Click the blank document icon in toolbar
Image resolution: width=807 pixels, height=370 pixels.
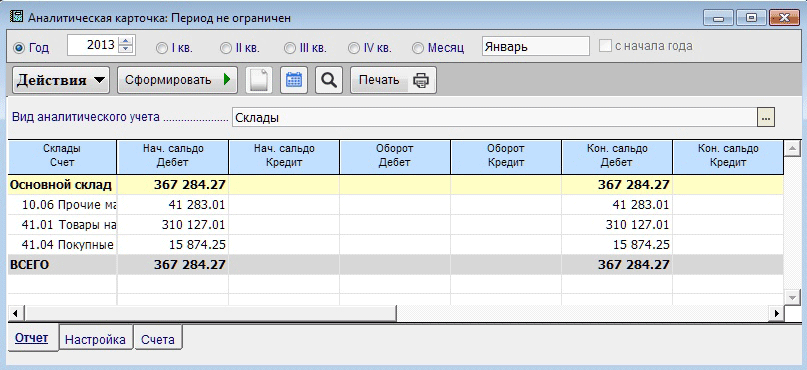[259, 81]
